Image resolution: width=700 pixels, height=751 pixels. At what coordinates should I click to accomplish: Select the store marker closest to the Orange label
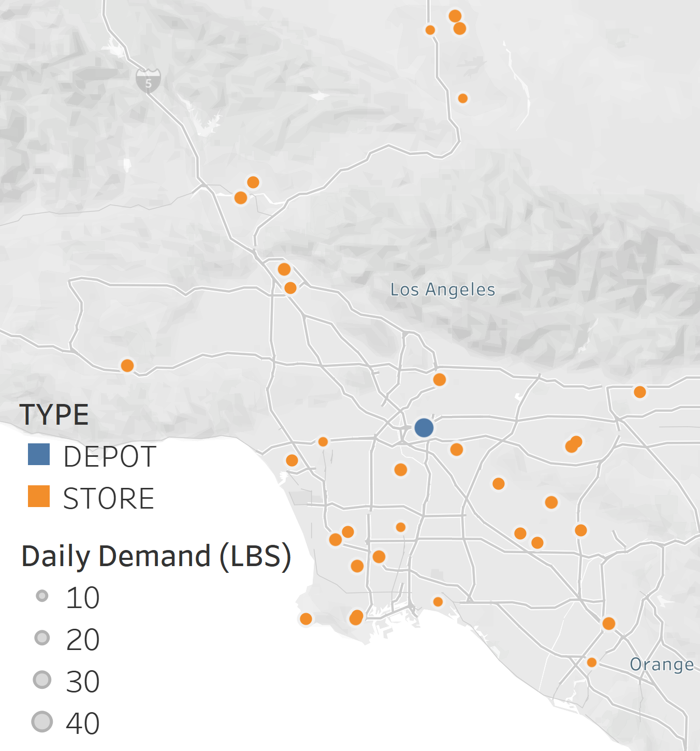pyautogui.click(x=591, y=662)
